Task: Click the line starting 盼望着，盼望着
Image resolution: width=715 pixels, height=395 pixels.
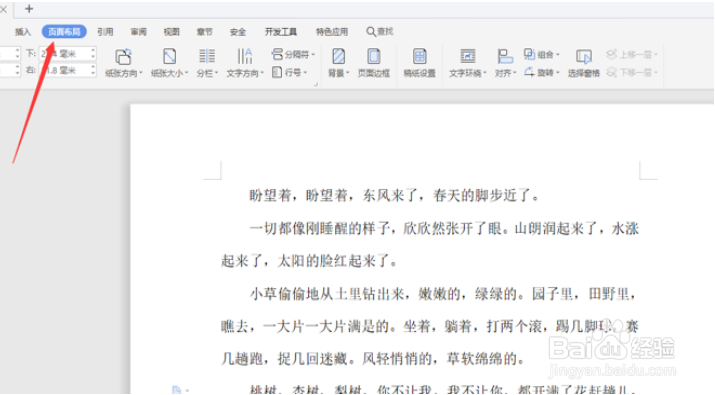Action: pyautogui.click(x=394, y=196)
